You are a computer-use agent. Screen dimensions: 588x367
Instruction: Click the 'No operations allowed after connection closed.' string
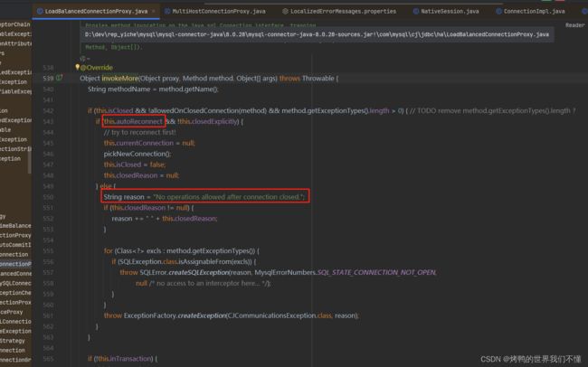coord(229,197)
